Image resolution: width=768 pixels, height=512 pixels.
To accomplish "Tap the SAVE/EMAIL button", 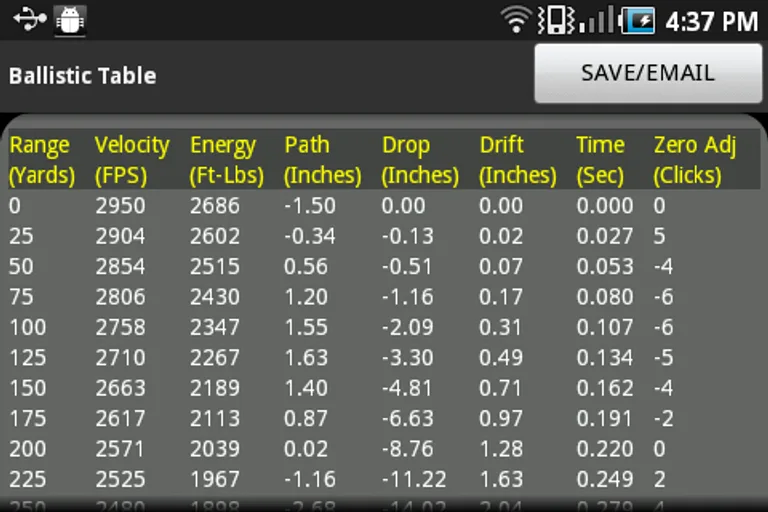I will [648, 73].
